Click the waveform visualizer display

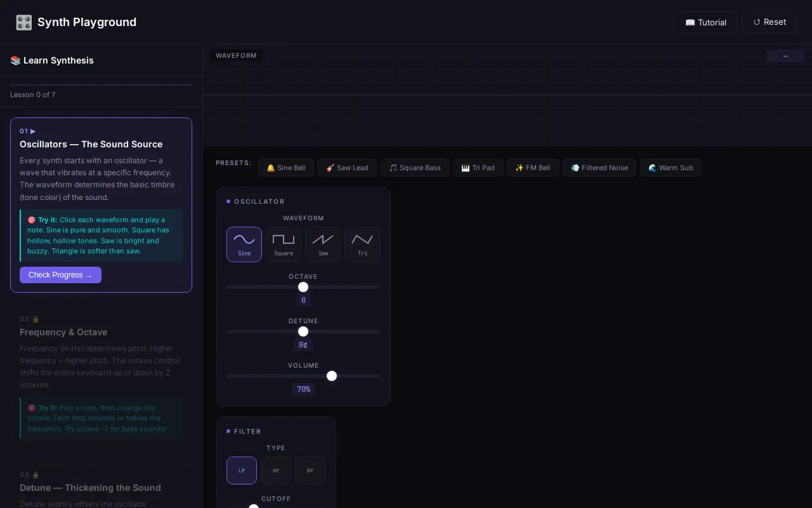coord(507,95)
